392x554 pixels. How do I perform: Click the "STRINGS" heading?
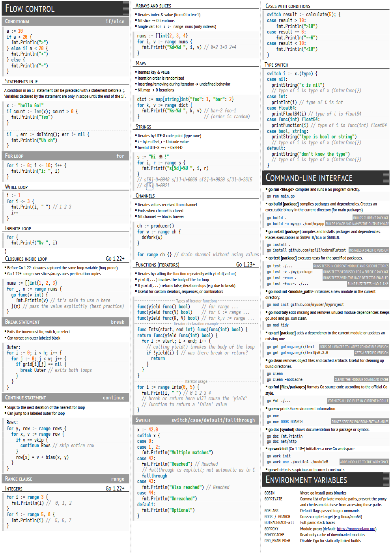coord(143,127)
